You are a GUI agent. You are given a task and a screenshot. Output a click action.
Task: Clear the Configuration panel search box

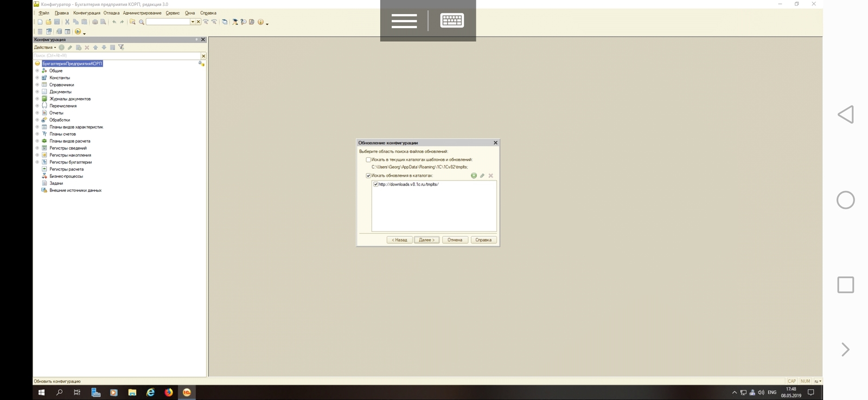pos(203,56)
